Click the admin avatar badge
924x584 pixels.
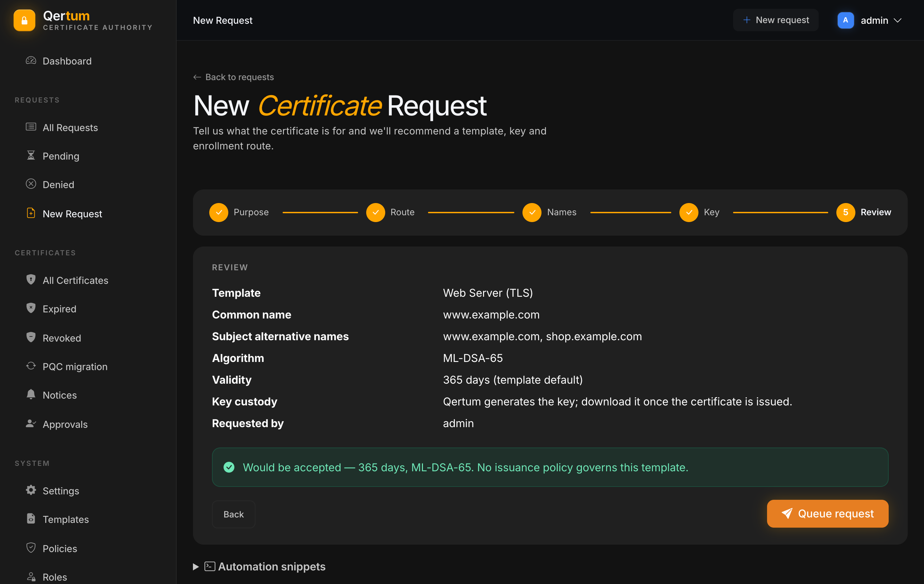coord(845,20)
